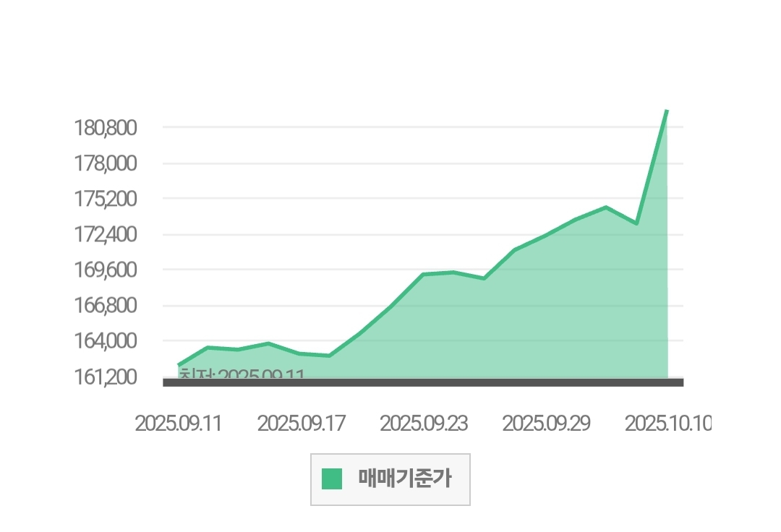Toggle the 매매기준가 legend label
The width and height of the screenshot is (781, 532).
click(x=404, y=479)
